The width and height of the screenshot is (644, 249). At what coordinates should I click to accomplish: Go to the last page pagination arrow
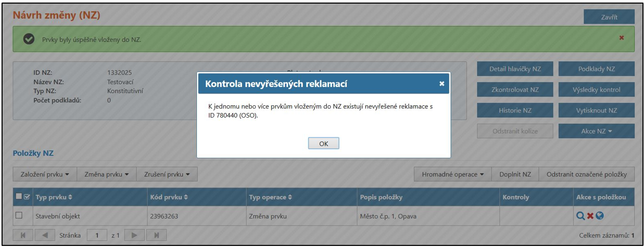coord(157,236)
